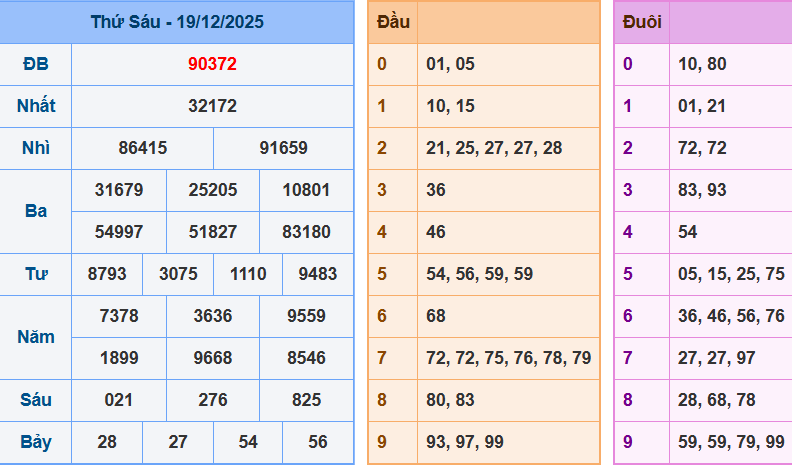792x465 pixels.
Task: Click the fifth prize number 1899
Action: pyautogui.click(x=119, y=358)
